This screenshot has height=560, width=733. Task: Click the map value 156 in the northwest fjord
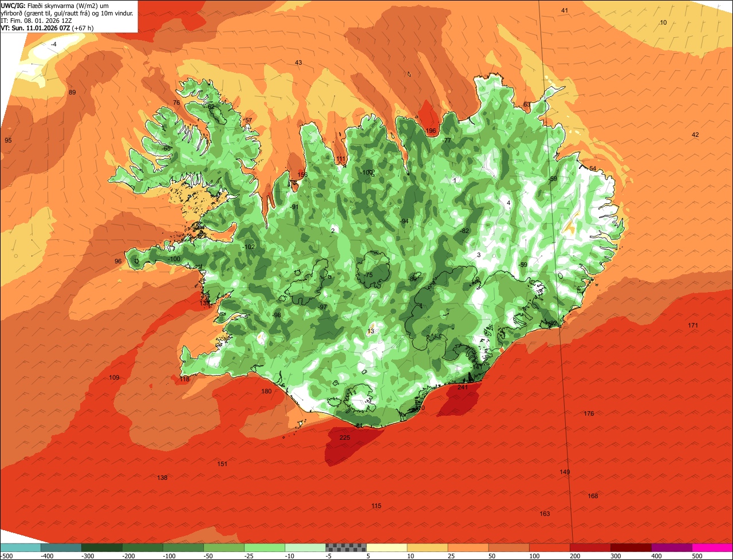(302, 175)
